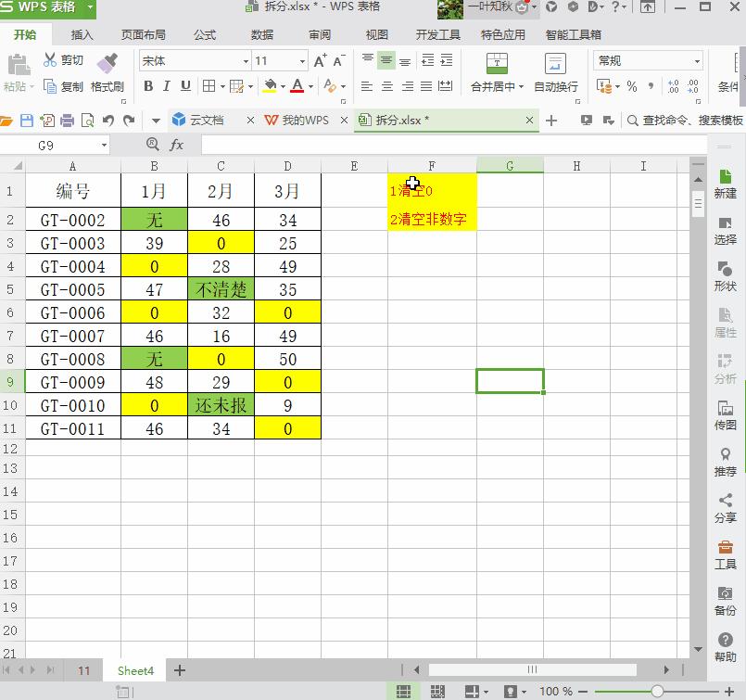Undo the last action
Viewport: 746px width, 700px height.
click(x=108, y=121)
